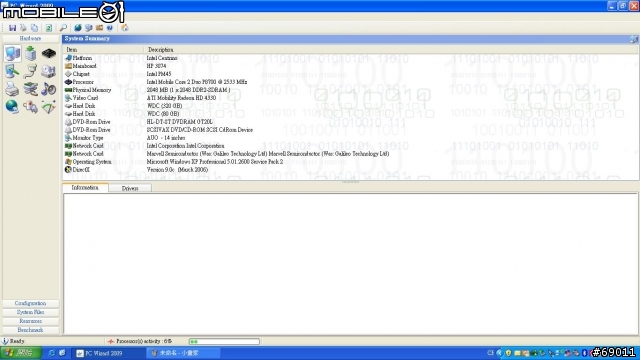Click first quick launch icon beside Start
The image size is (640, 360).
point(51,353)
